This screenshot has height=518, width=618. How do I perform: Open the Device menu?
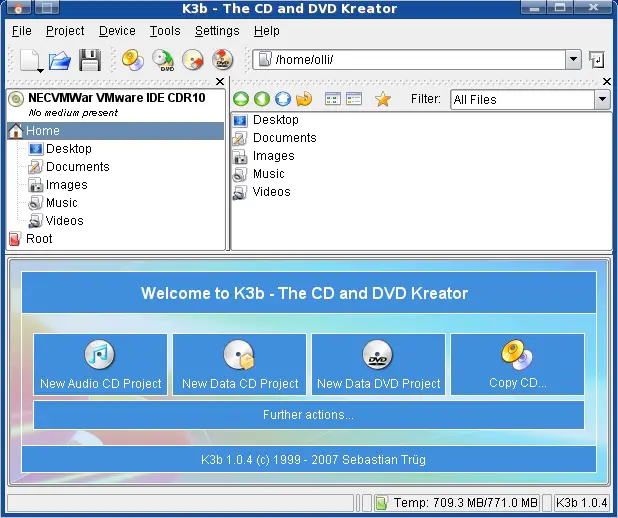[117, 31]
